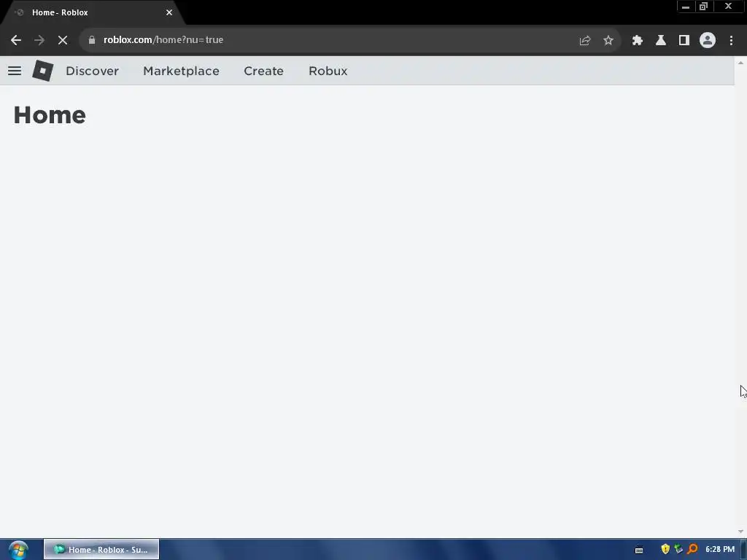Screen dimensions: 747x560
Task: Open the Chrome Labs flask icon
Action: 661,41
